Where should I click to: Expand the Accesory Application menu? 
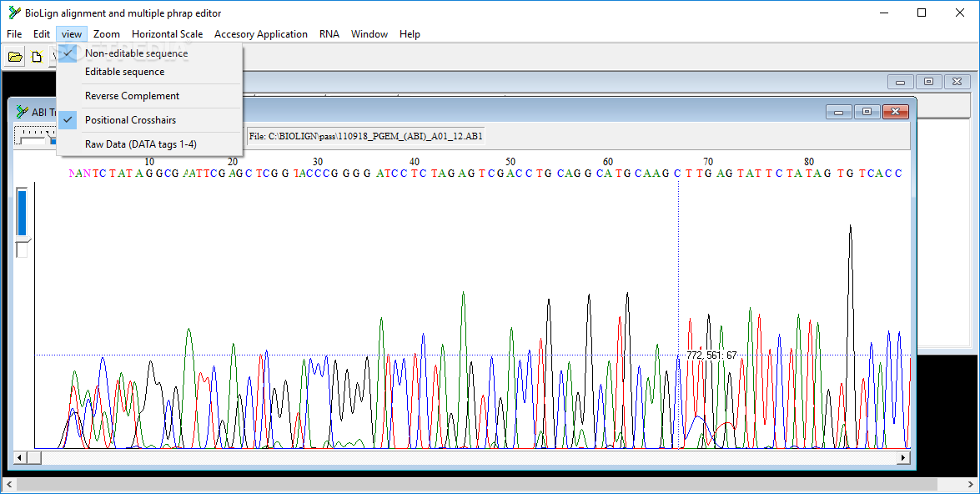pos(260,33)
